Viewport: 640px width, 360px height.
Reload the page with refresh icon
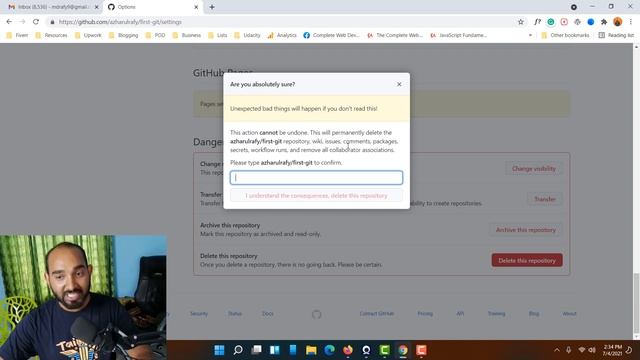pyautogui.click(x=36, y=22)
